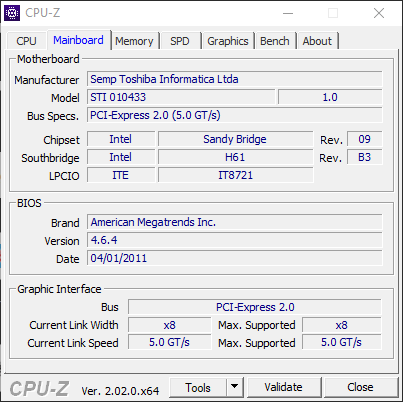Click the Current Link Width x8 field
Viewport: 403px width, 402px height.
click(x=170, y=325)
